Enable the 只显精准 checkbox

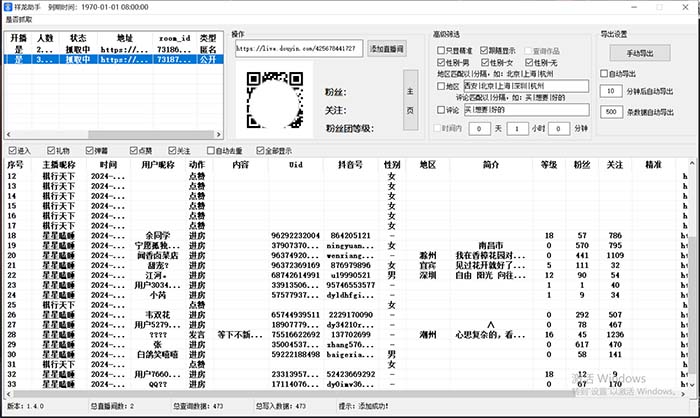click(x=440, y=49)
